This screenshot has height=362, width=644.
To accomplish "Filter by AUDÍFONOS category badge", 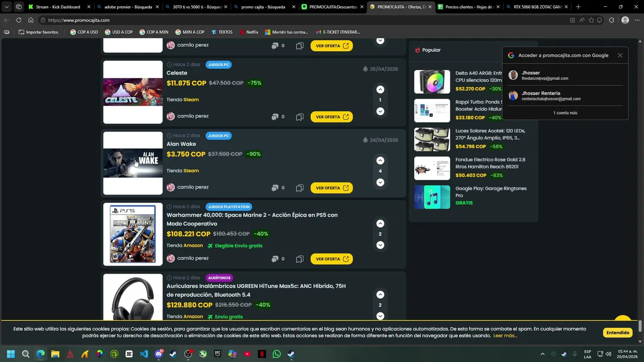I will 219,278.
